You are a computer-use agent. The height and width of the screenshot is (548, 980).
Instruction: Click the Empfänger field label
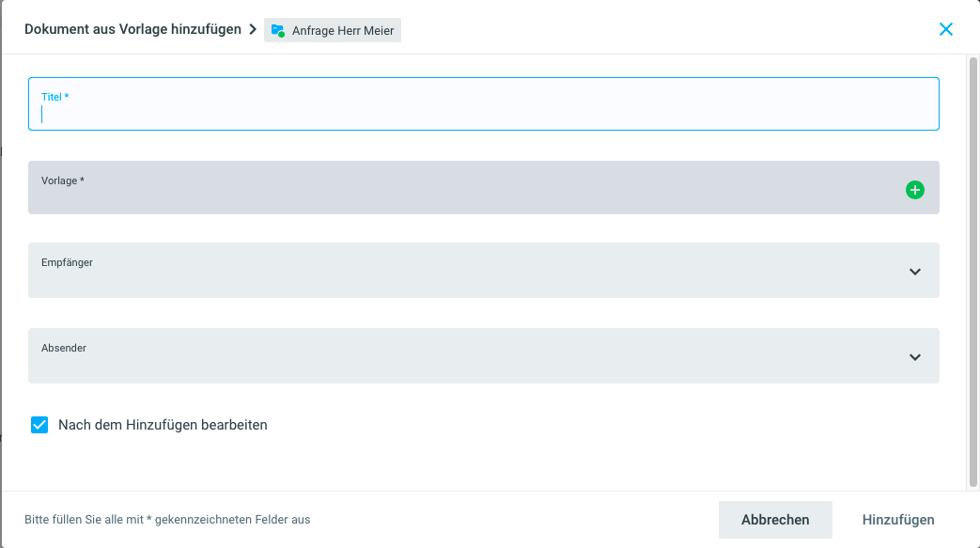[x=67, y=262]
